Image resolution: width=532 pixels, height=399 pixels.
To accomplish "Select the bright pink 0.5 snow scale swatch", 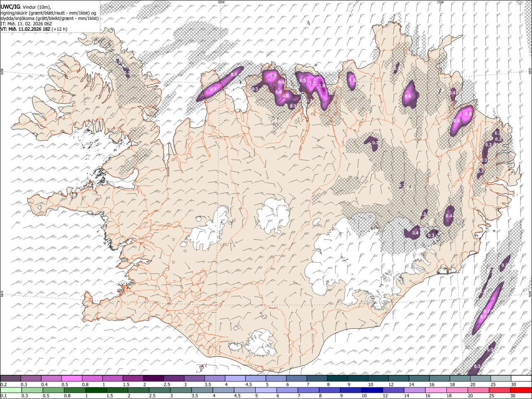I will pos(71,378).
